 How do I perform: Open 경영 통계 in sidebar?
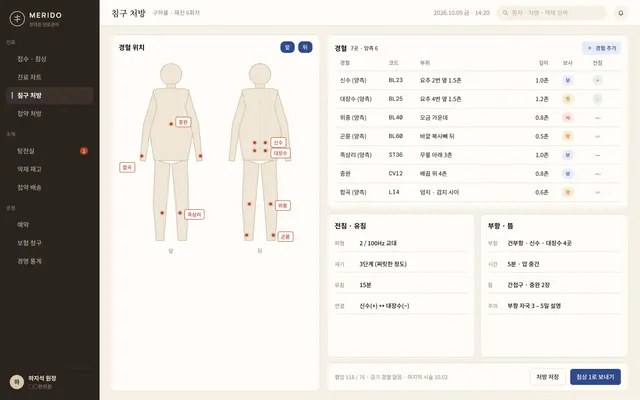[x=49, y=261]
